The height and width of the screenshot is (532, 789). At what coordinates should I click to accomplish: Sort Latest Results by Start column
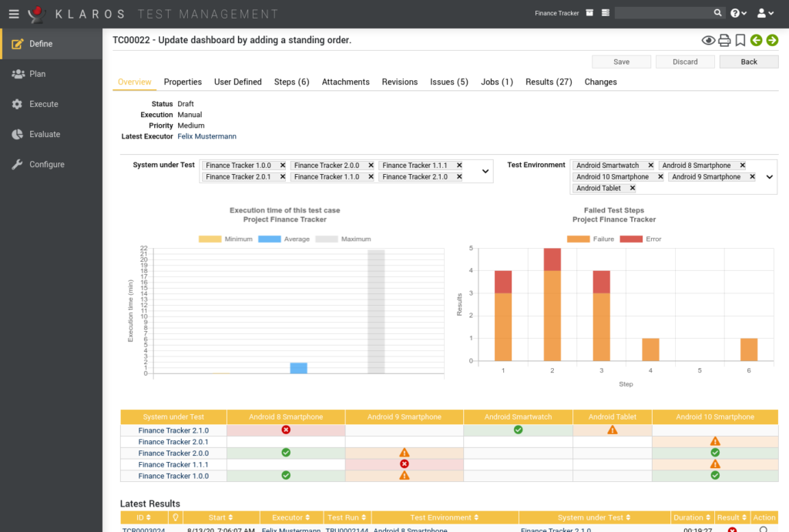pos(221,517)
